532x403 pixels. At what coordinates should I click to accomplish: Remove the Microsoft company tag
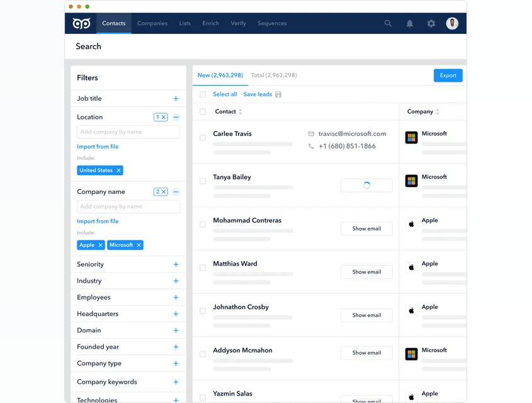click(139, 245)
